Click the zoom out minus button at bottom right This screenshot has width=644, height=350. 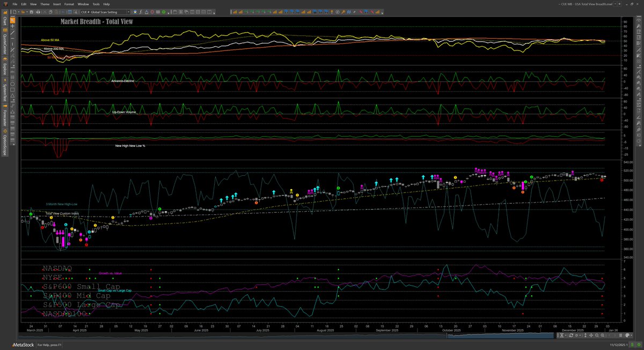point(597,336)
